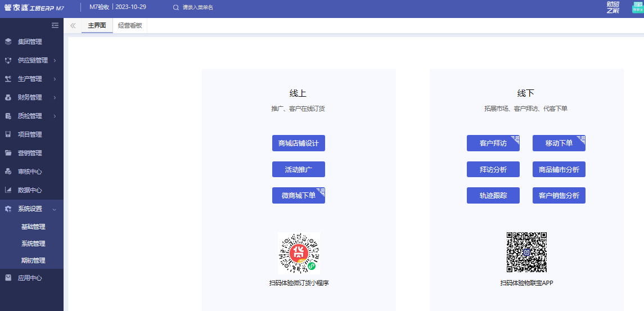Click the 商品铺市分析 button

click(x=559, y=169)
